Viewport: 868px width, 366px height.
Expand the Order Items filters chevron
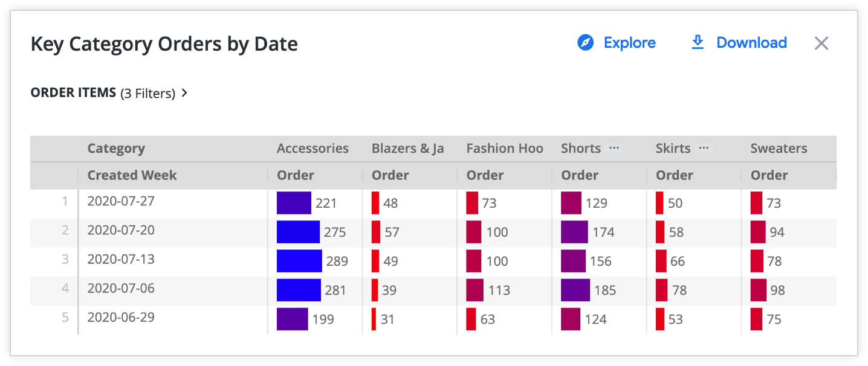[185, 93]
